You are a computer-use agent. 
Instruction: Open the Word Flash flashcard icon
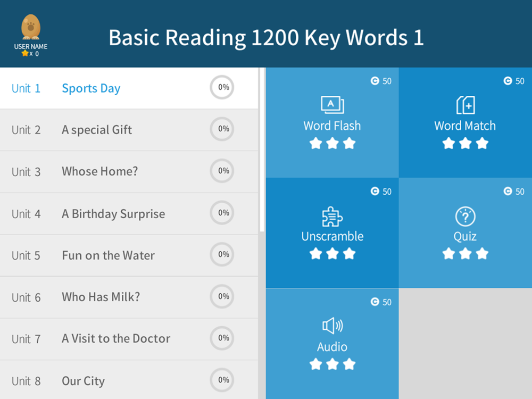332,105
